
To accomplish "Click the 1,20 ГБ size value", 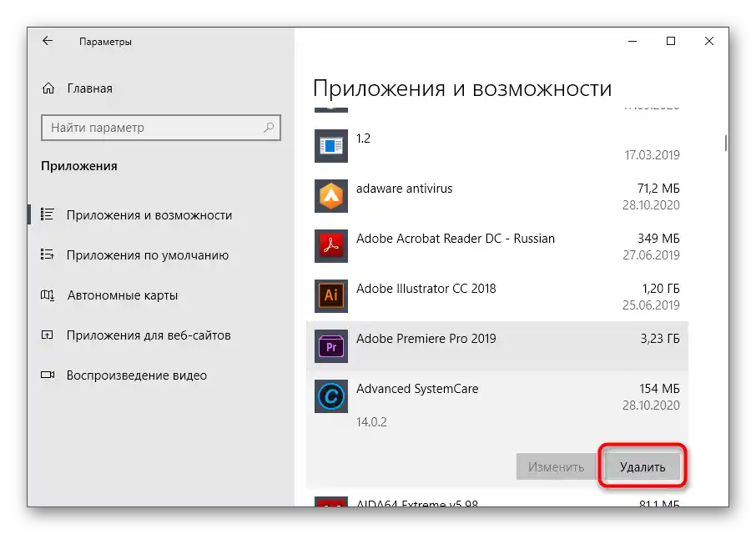I will (661, 289).
